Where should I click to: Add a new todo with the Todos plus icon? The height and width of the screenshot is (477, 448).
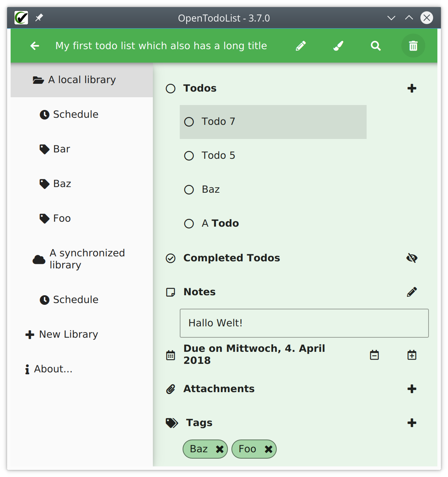[x=412, y=88]
